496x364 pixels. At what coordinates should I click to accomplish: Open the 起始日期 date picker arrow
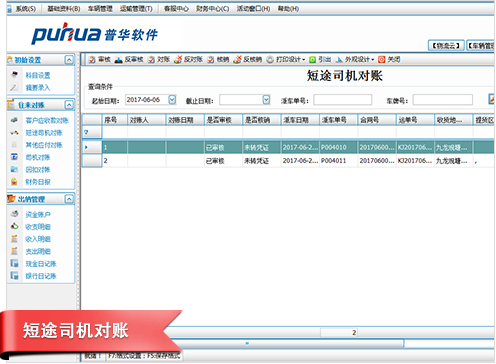click(x=172, y=100)
